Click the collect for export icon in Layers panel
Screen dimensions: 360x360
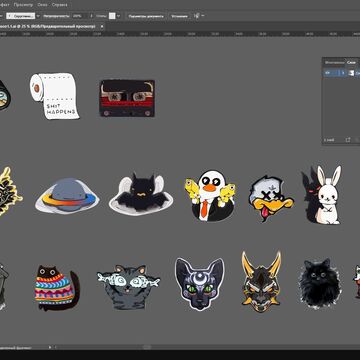tap(348, 140)
